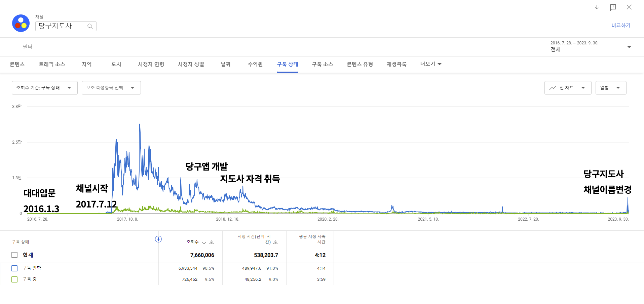Click the 2017. 10. 8. axis date label
Viewport: 644px width, 304px height.
(127, 219)
